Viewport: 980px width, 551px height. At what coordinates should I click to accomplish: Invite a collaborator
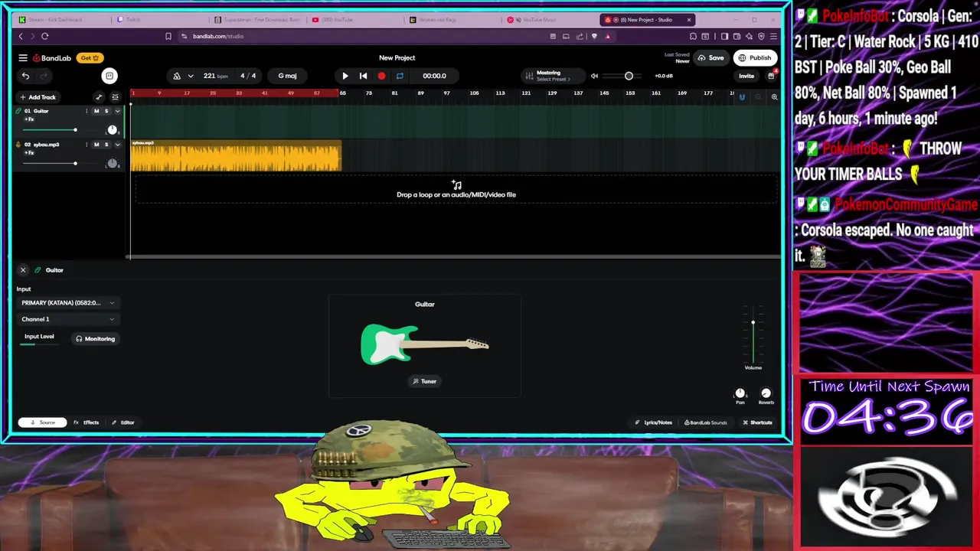tap(746, 76)
